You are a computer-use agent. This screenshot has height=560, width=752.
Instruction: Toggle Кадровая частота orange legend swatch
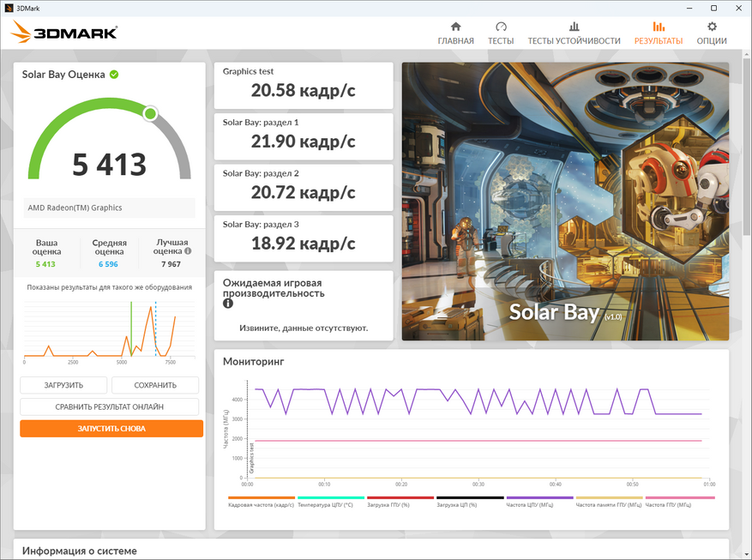pos(262,497)
